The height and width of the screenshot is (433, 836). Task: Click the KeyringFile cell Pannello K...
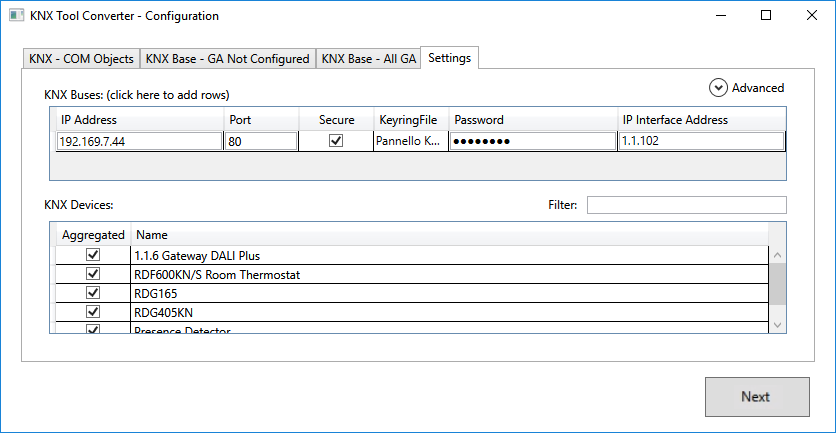click(410, 142)
